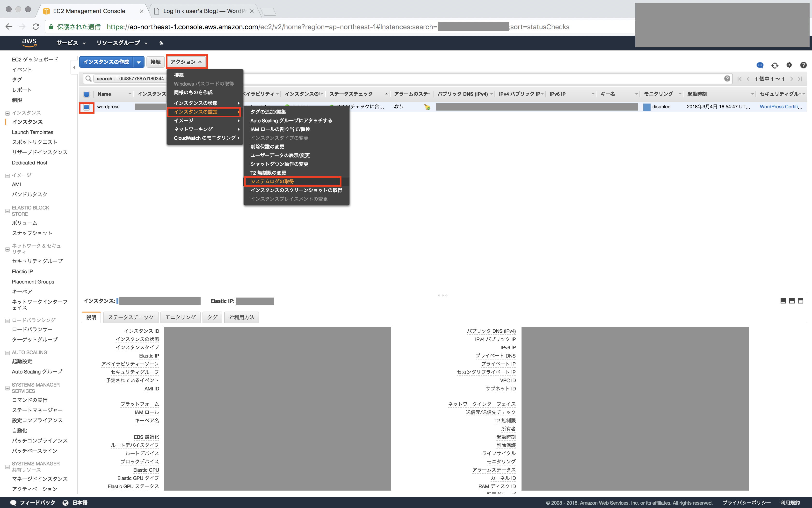Switch to the タグ details tab
Viewport: 812px width, 508px height.
tap(212, 317)
